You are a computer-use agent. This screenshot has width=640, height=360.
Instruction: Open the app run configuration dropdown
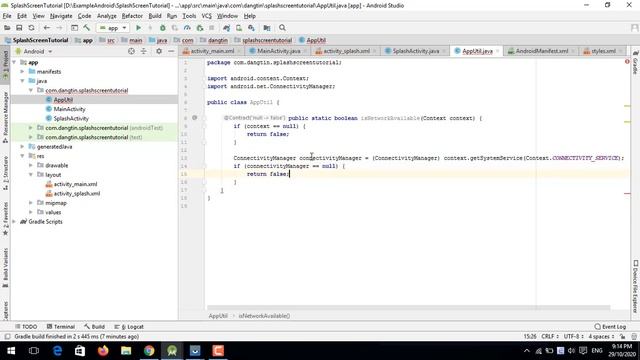tap(113, 28)
